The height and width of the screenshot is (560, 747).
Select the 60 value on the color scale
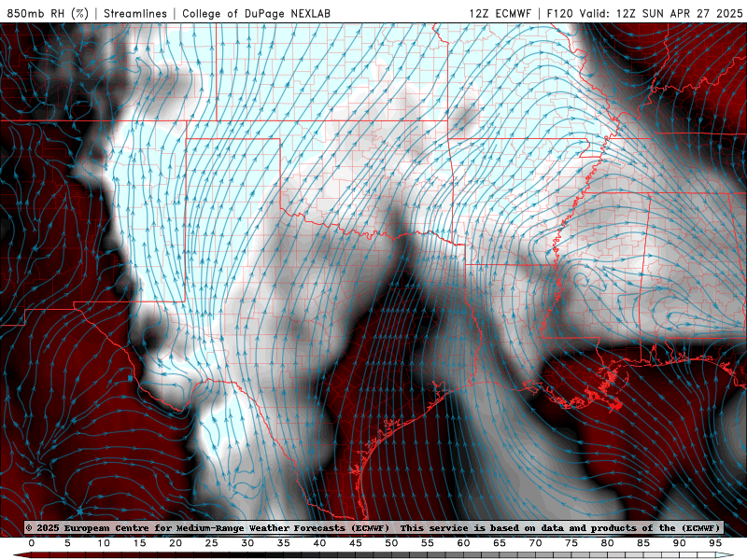(x=463, y=543)
